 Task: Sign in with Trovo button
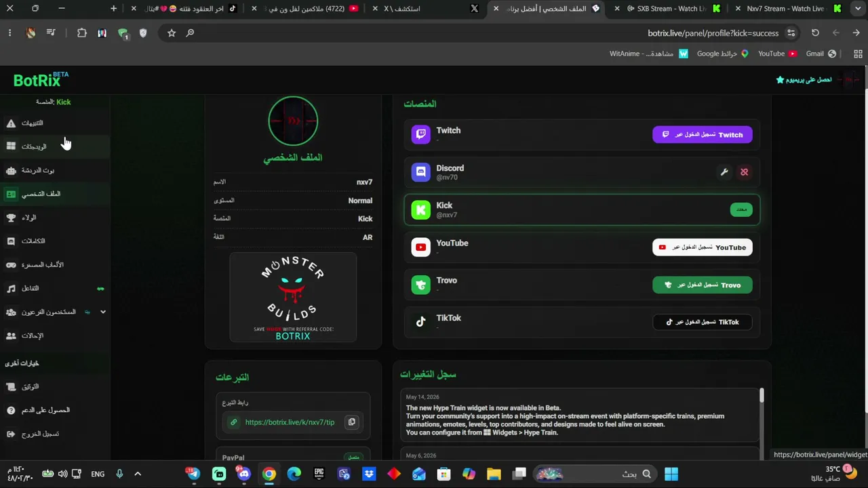703,285
